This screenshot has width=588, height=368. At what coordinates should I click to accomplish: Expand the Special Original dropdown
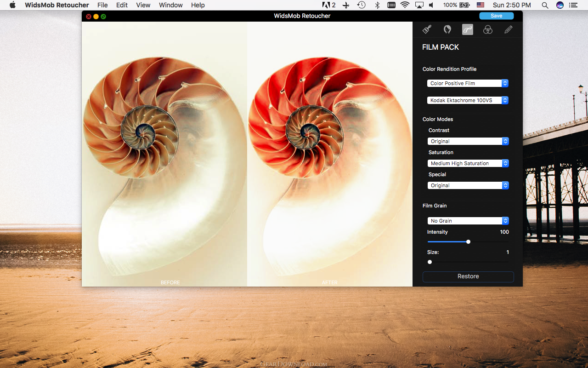468,185
